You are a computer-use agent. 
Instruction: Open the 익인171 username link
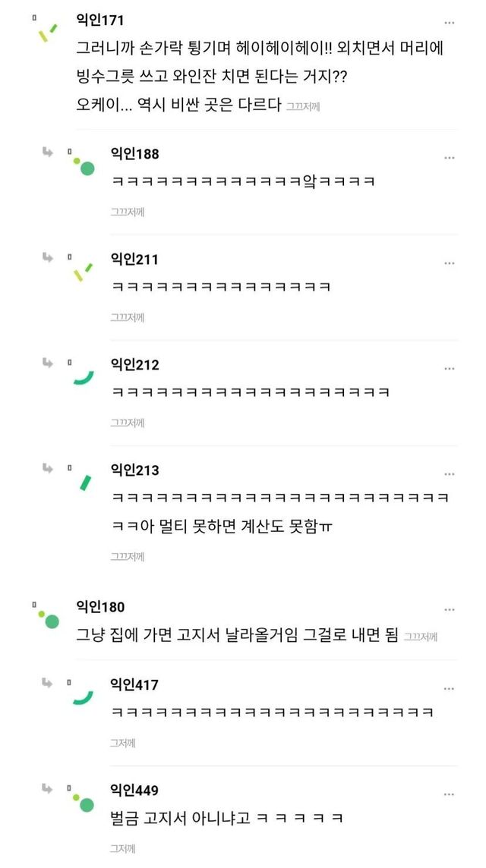(100, 20)
